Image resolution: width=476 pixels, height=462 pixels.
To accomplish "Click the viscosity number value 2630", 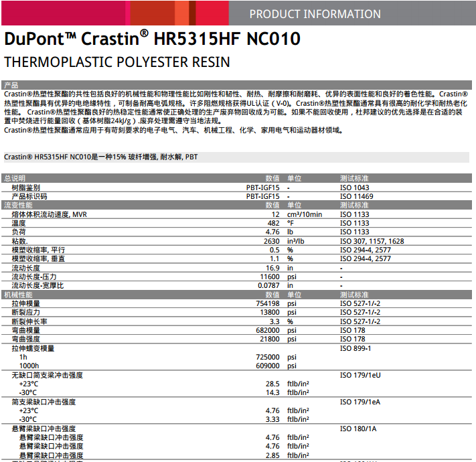I will click(271, 241).
